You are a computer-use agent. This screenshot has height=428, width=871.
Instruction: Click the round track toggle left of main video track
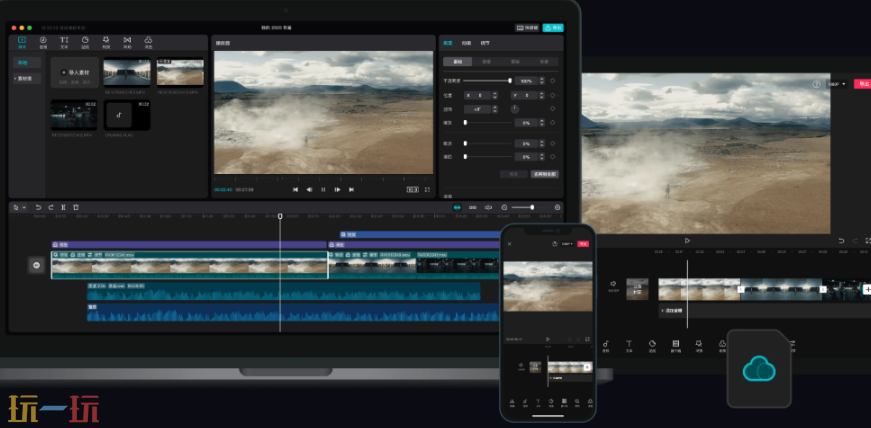tap(37, 265)
